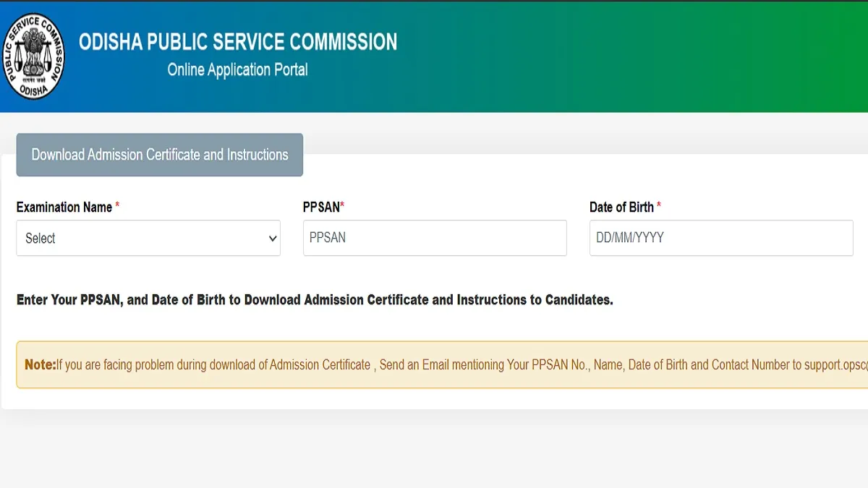Click the bold "Enter Your PPSAN" instruction text

tap(315, 300)
